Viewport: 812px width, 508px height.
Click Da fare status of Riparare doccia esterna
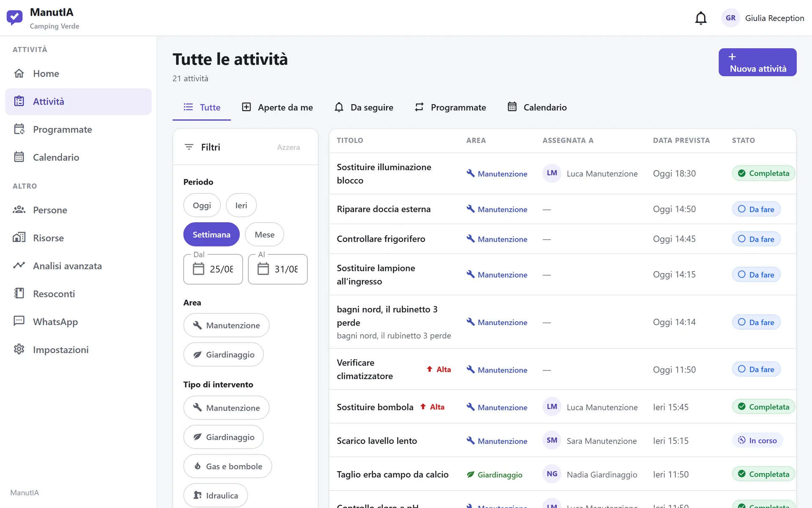[x=756, y=209]
